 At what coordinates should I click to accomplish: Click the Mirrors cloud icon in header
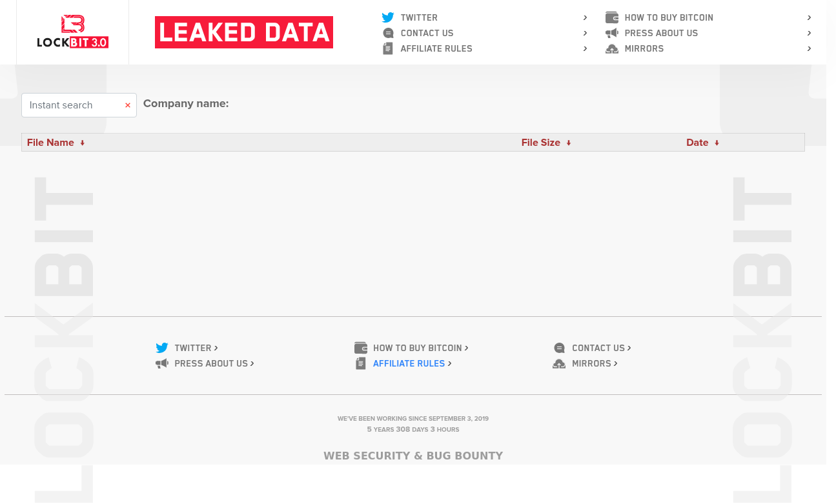[612, 48]
